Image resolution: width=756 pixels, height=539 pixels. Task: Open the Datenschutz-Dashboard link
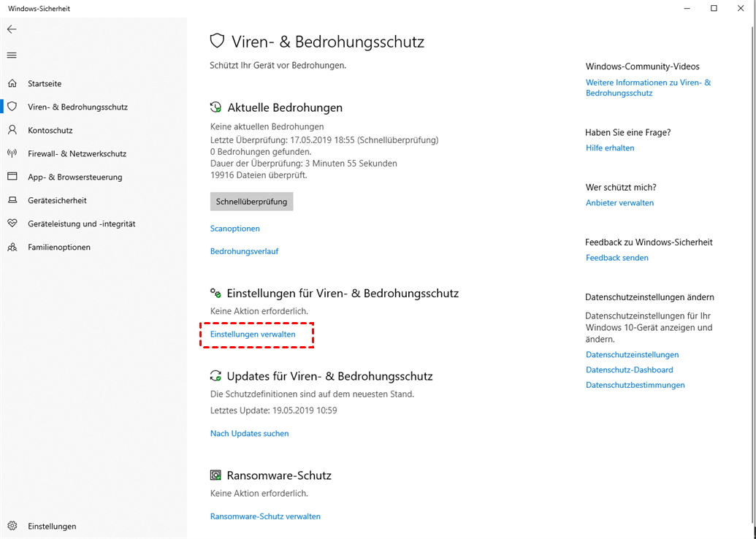629,370
